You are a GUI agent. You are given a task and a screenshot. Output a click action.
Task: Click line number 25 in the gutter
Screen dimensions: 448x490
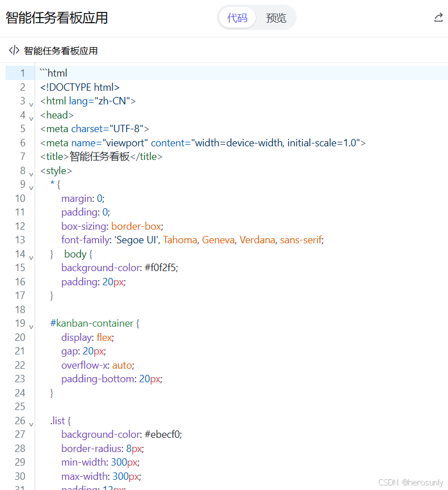pos(20,407)
